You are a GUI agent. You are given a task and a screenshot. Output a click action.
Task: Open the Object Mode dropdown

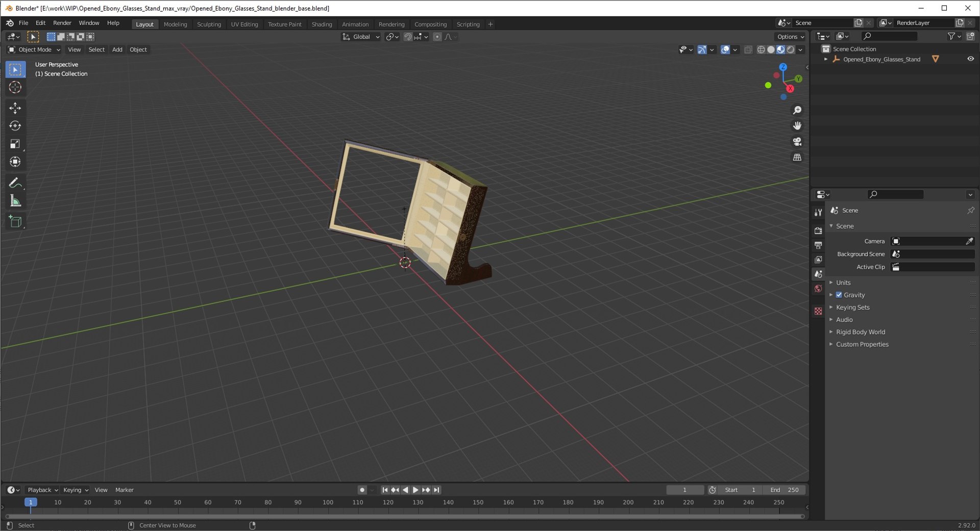(34, 49)
